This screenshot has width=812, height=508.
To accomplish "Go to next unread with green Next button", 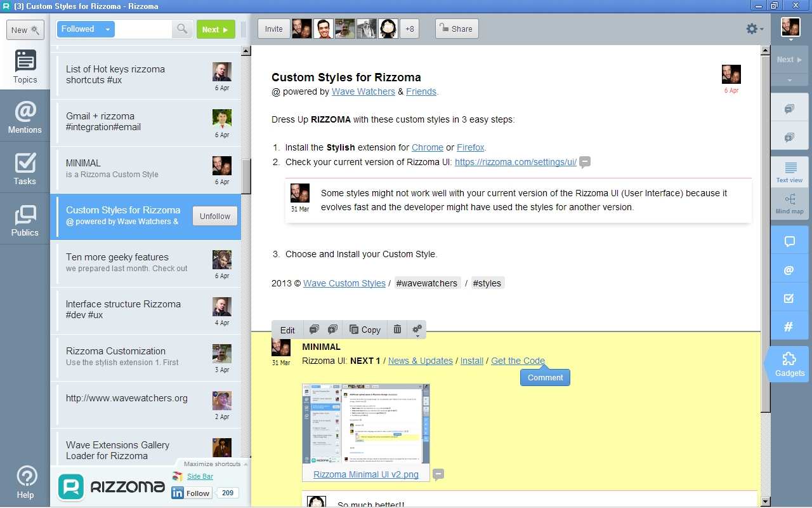I will click(x=216, y=29).
